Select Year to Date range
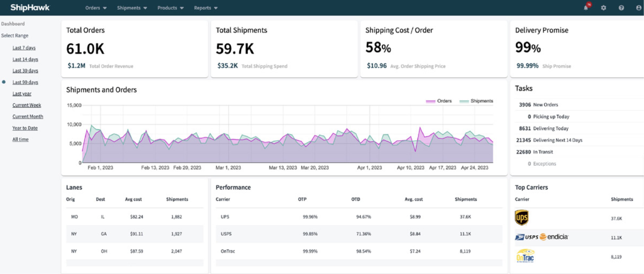 click(25, 128)
